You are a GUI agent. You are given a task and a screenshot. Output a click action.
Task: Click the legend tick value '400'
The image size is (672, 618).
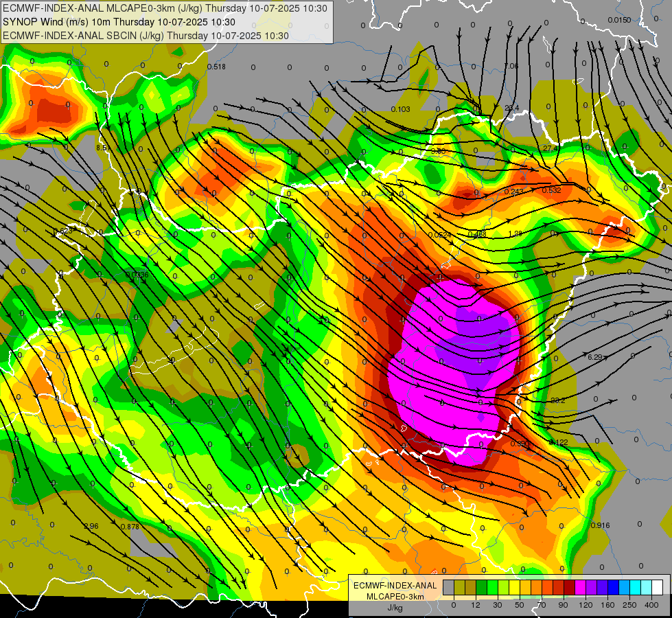[651, 605]
